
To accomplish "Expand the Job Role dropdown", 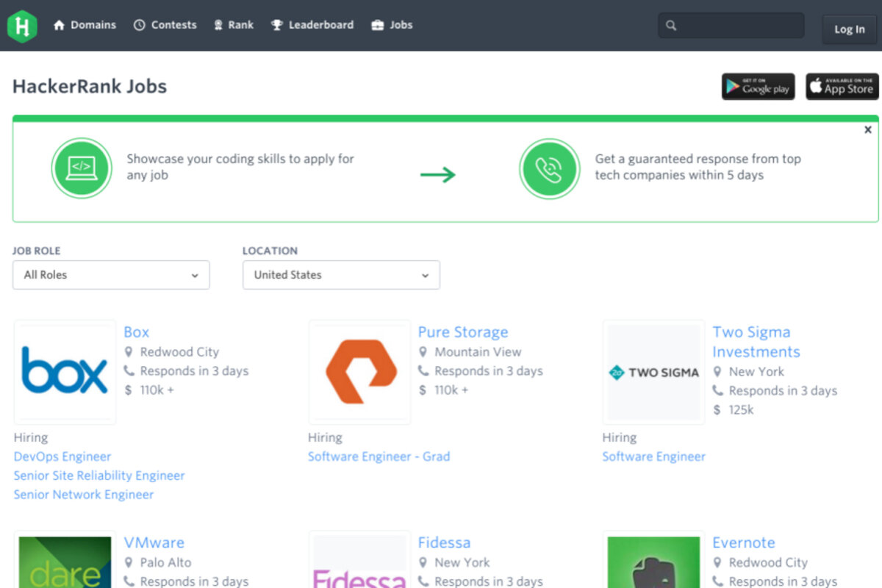I will [x=111, y=275].
